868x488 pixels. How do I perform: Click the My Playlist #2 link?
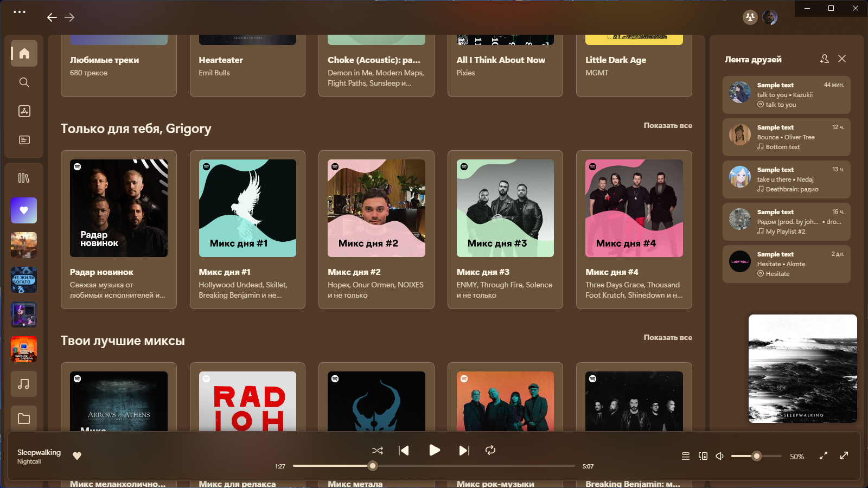786,232
